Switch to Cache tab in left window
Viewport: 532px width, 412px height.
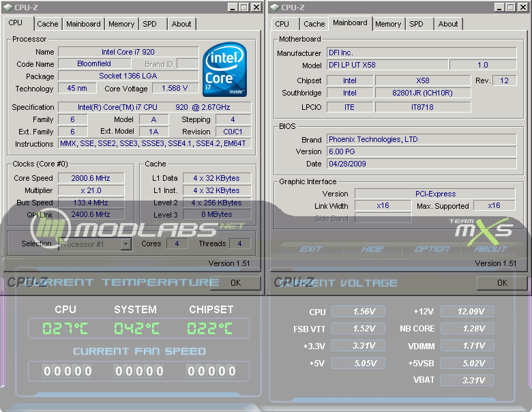[x=48, y=24]
